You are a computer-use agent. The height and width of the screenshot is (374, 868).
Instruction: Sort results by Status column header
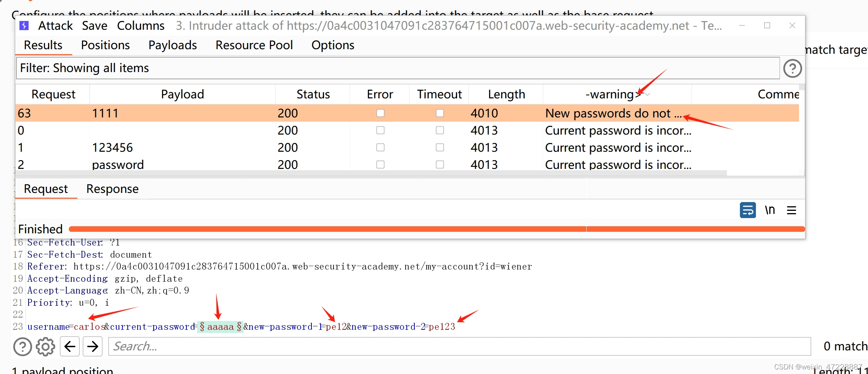(x=313, y=94)
